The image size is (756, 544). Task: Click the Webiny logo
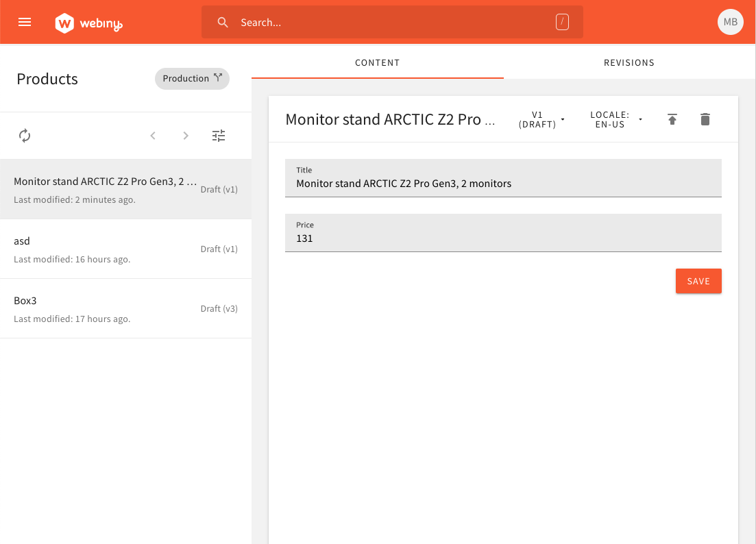tap(88, 22)
